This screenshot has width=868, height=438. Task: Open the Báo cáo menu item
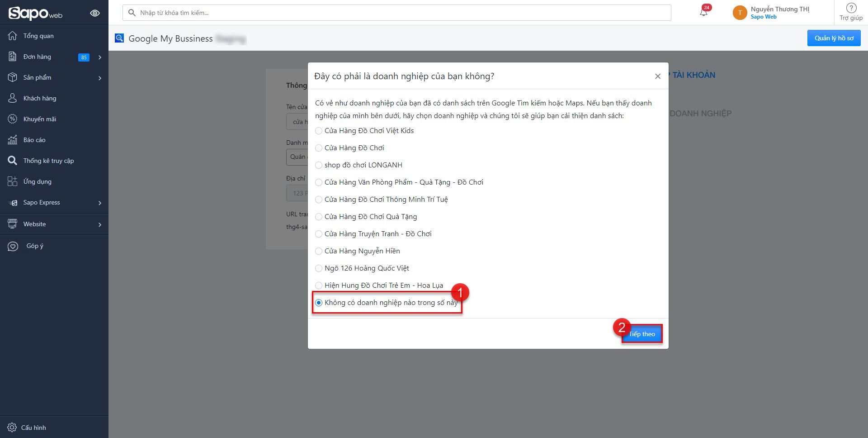click(x=54, y=140)
